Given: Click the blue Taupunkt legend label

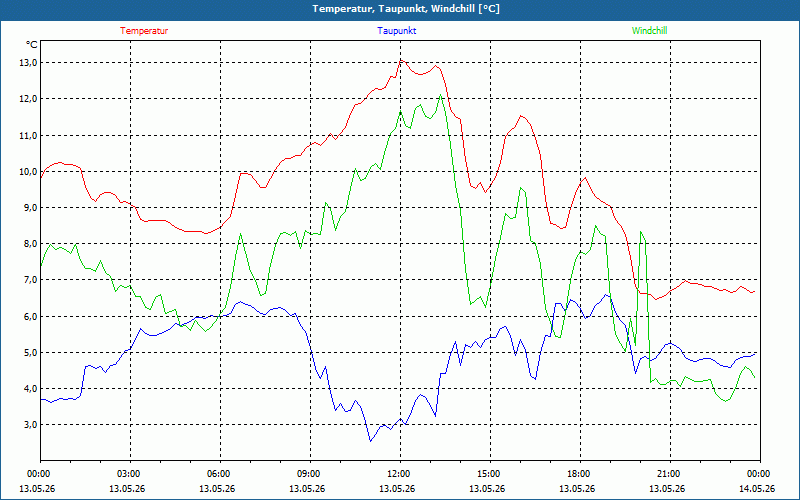Looking at the screenshot, I should 396,31.
